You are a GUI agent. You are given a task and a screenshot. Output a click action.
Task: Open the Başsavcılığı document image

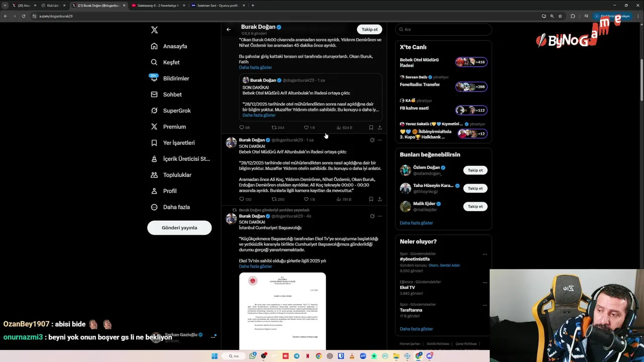282,311
